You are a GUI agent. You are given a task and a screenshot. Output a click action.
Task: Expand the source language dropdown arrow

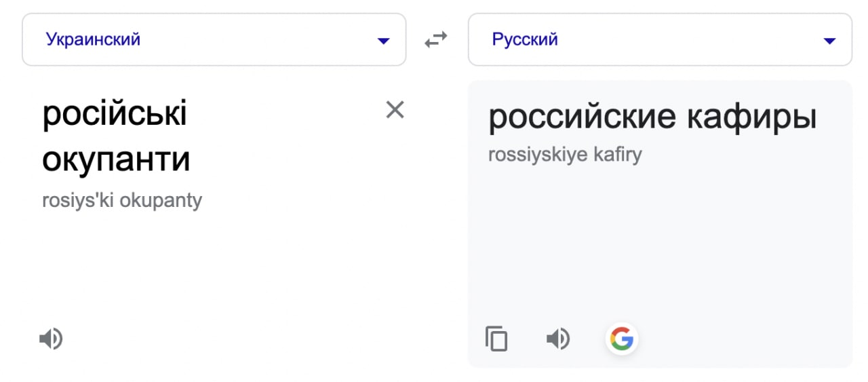tap(383, 41)
